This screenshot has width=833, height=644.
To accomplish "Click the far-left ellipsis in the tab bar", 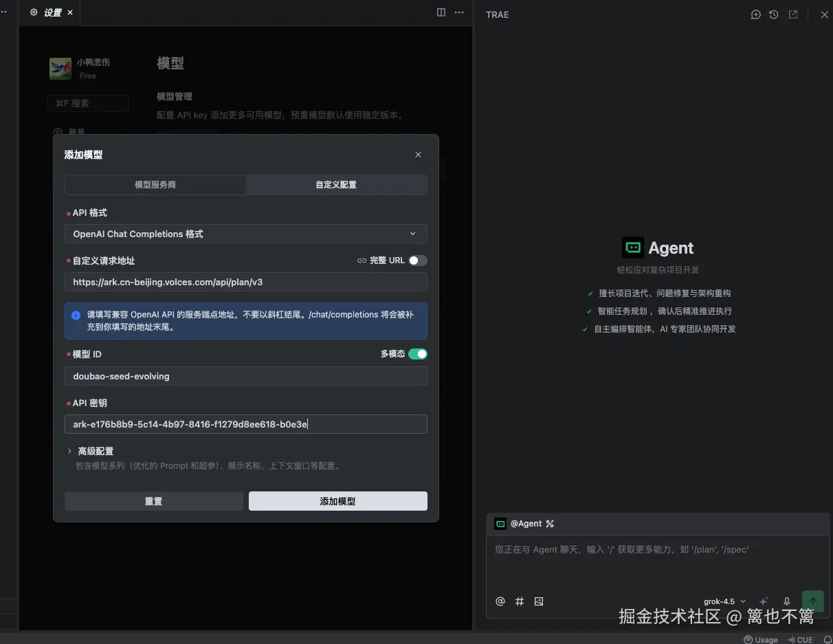I will 3,12.
